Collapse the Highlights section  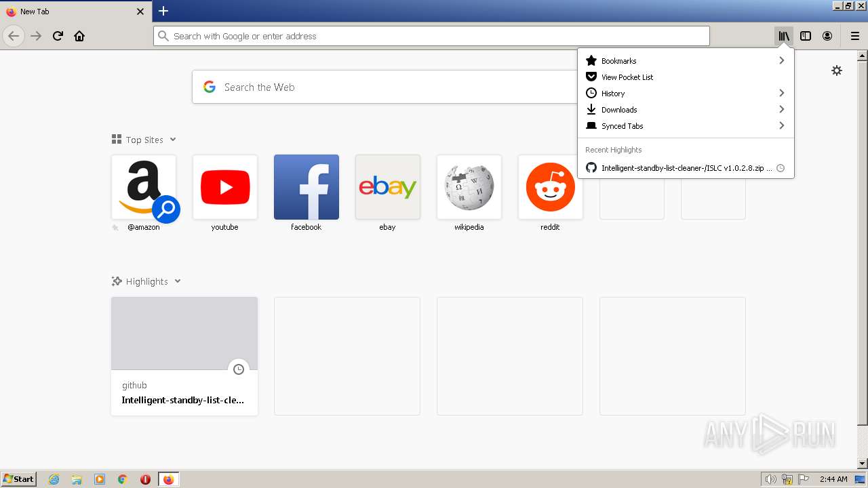click(x=178, y=281)
